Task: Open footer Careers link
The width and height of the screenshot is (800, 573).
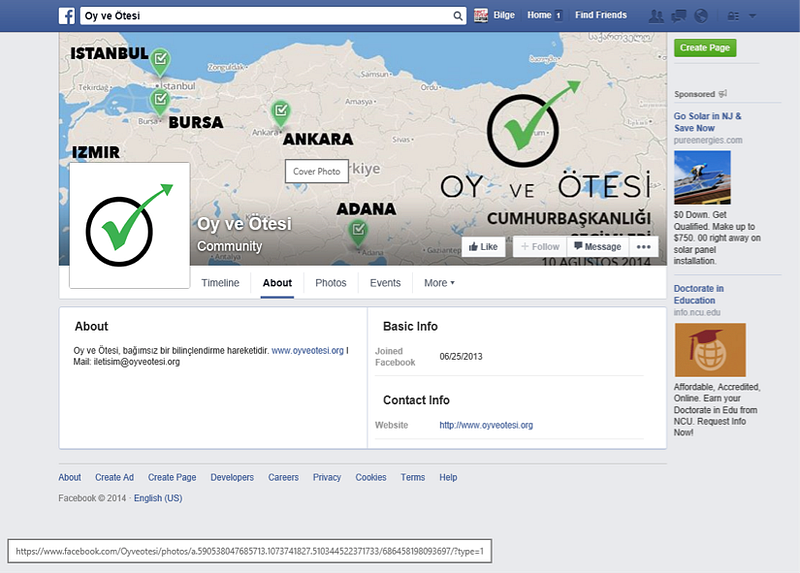Action: pos(283,477)
